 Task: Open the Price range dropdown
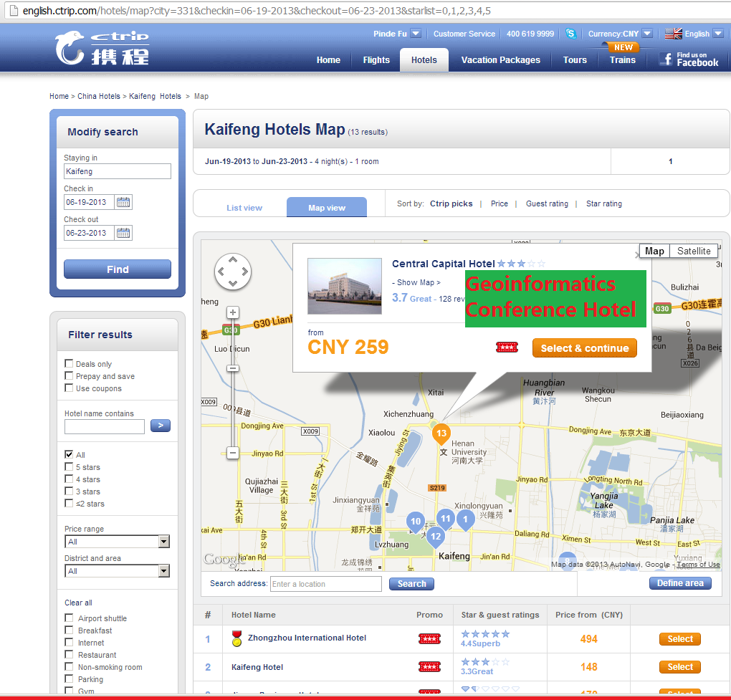pos(117,542)
